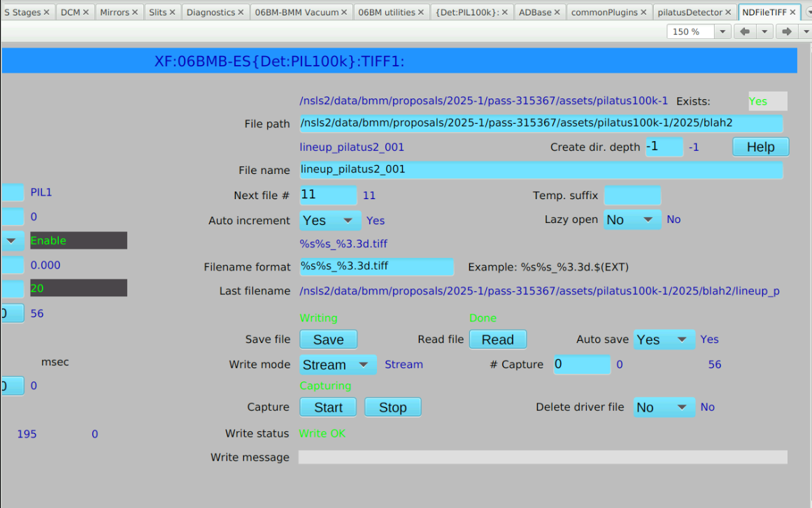
Task: Close the Slits tab
Action: point(173,12)
